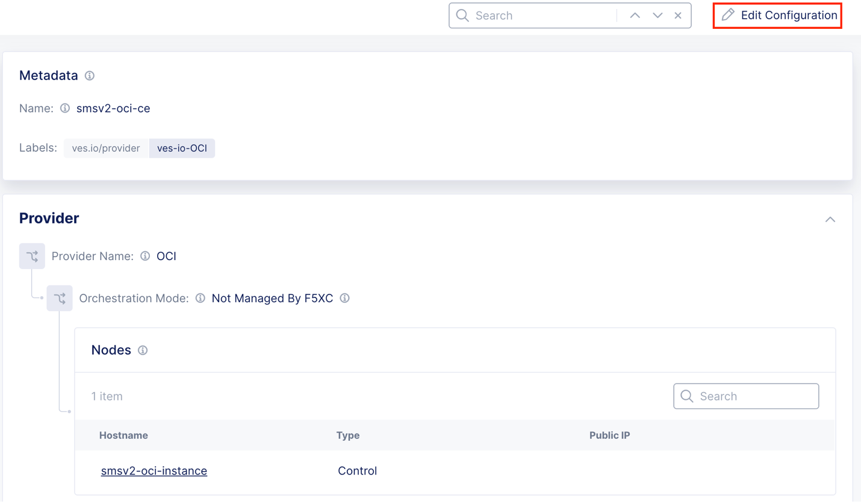Click info icon beside Nodes heading
The height and width of the screenshot is (504, 861).
[143, 350]
